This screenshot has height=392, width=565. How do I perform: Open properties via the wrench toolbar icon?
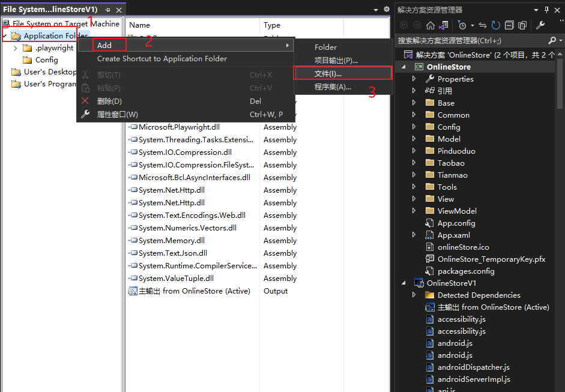click(540, 25)
